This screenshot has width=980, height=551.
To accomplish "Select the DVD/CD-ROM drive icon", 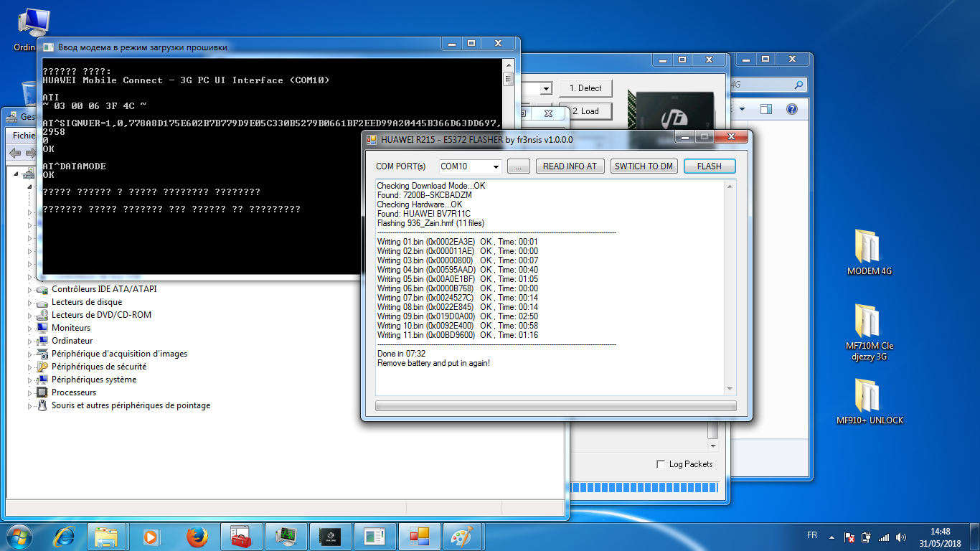I will click(x=42, y=315).
